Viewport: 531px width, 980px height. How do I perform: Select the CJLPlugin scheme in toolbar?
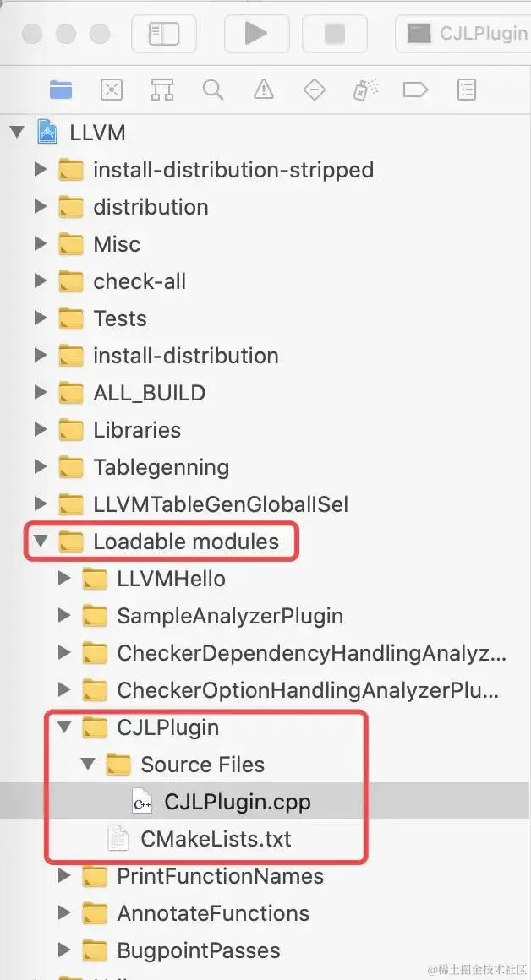click(x=466, y=33)
